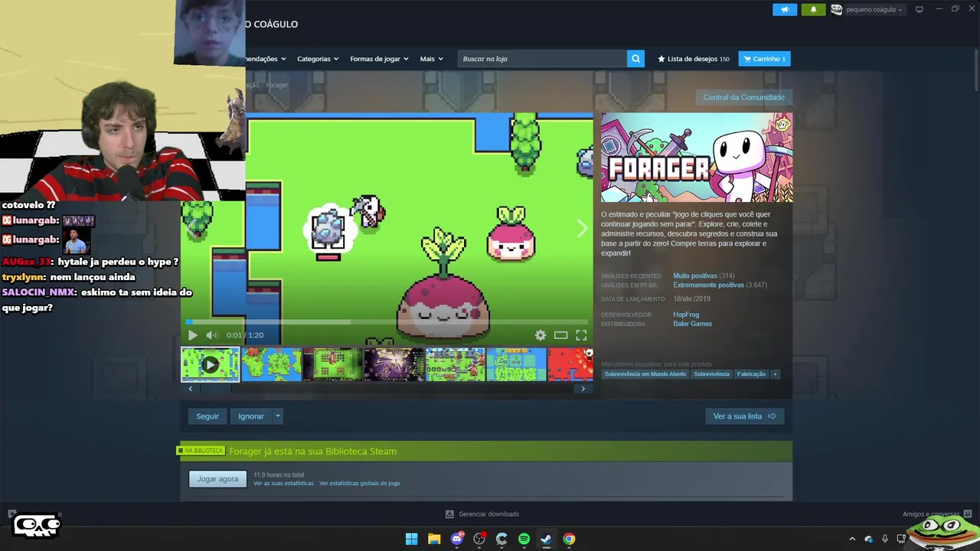Open Formas de jogar dropdown menu
The image size is (980, 551).
point(379,59)
